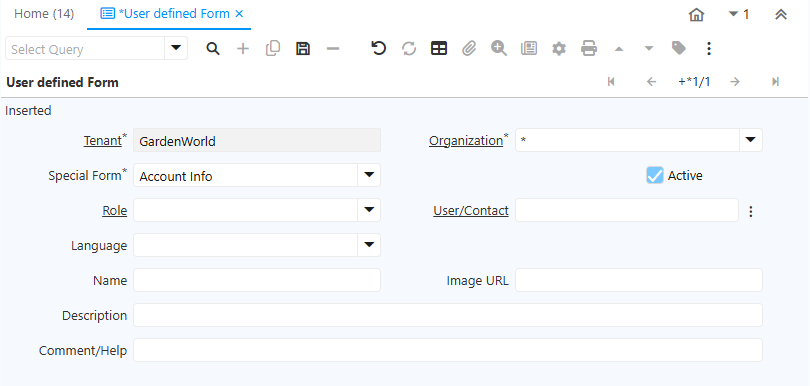
Task: Click the User/Contact input field
Action: (627, 210)
